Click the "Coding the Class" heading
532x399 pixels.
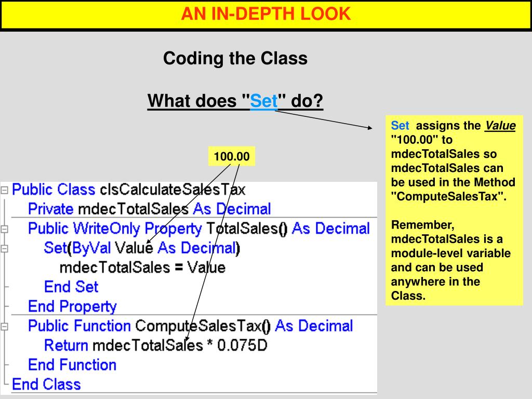(235, 58)
